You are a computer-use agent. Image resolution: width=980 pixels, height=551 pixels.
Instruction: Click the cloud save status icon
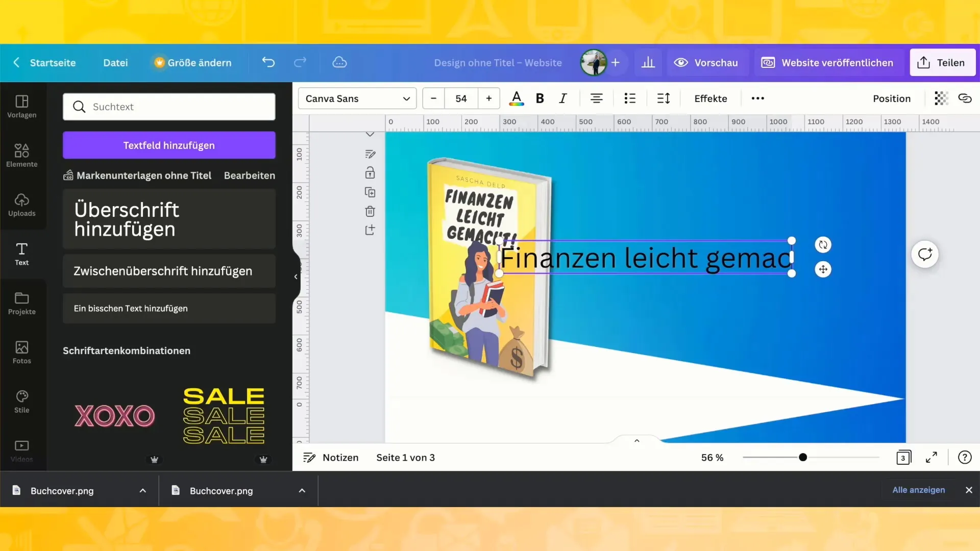[x=339, y=62]
